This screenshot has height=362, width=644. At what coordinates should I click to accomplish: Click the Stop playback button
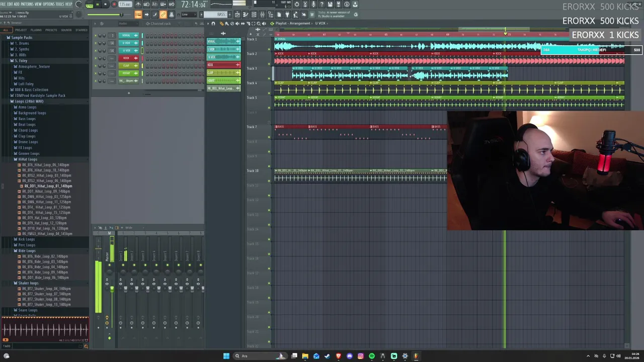tap(106, 4)
